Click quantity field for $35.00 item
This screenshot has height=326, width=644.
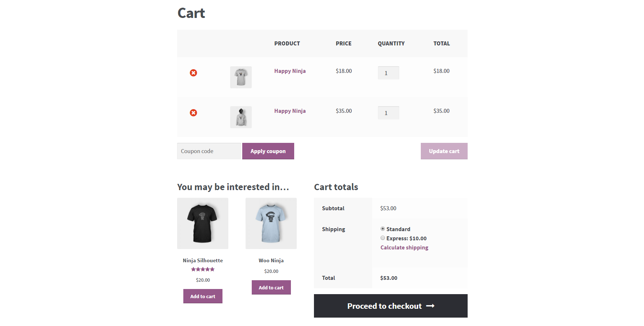[x=388, y=113]
